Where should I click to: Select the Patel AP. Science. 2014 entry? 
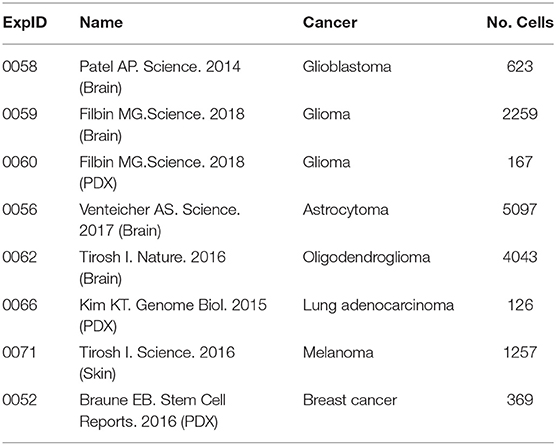click(160, 77)
